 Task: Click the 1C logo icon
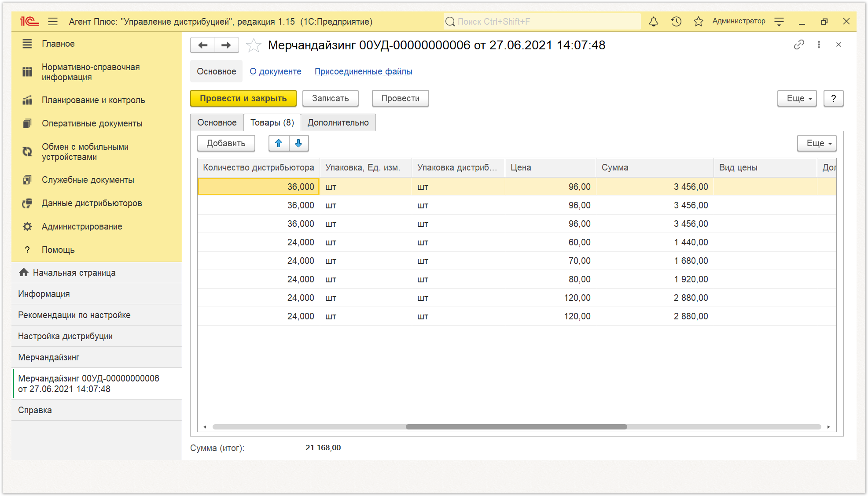pos(29,21)
